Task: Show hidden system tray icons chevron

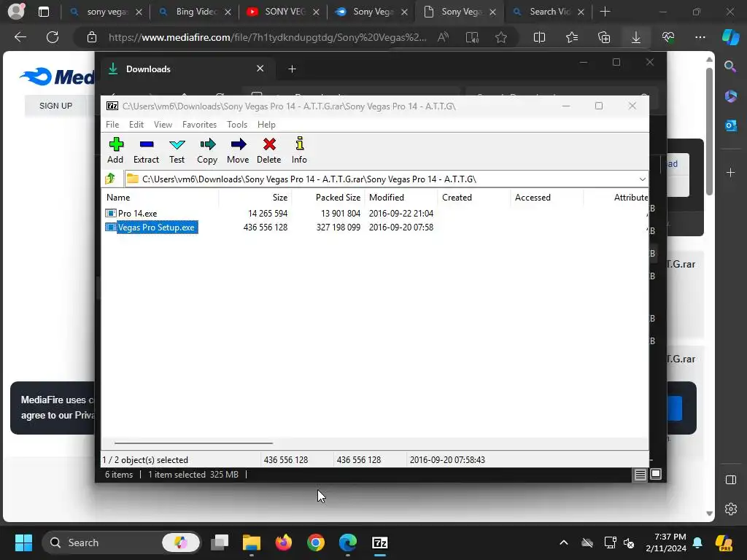Action: (564, 542)
